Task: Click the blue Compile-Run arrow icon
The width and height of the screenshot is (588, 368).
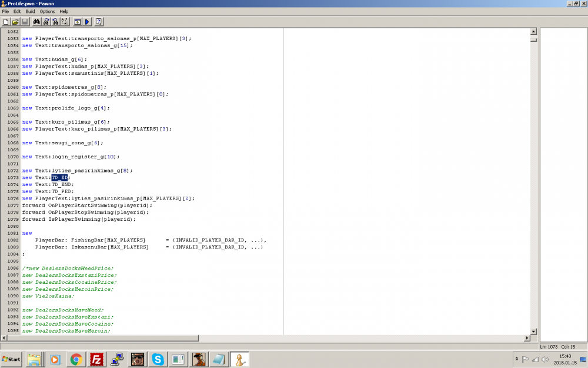Action: [87, 22]
